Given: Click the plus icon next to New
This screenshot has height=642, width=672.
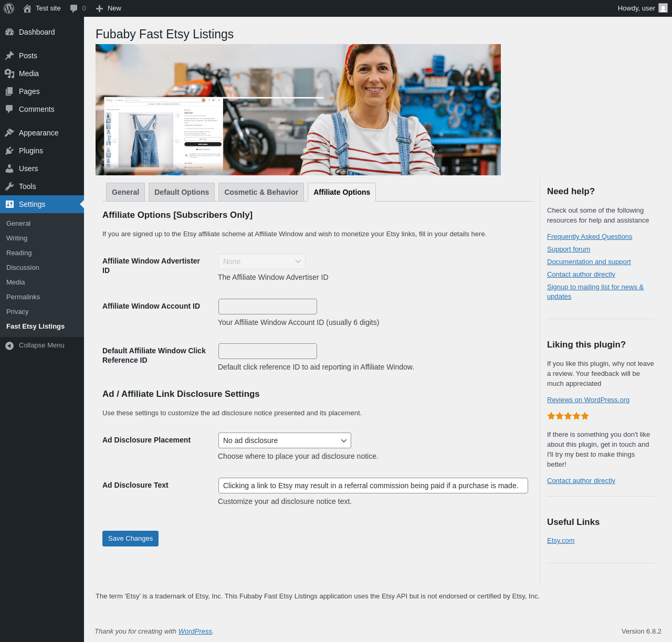Looking at the screenshot, I should pos(99,8).
